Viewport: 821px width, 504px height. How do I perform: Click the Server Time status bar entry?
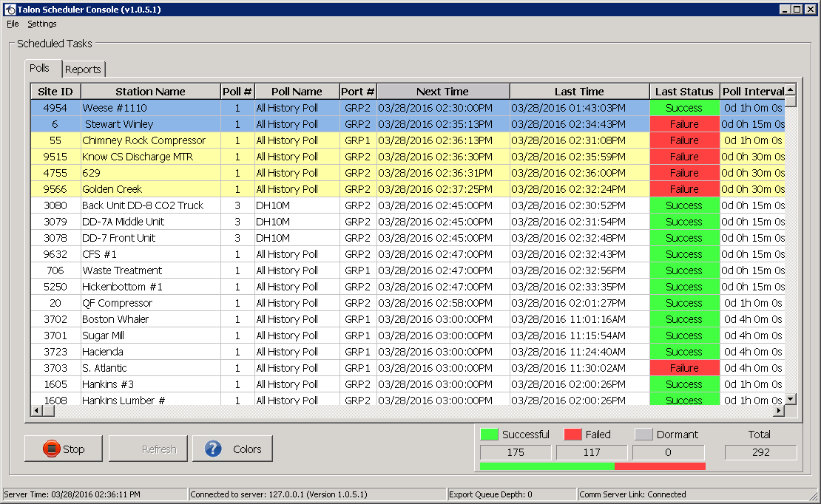[95, 494]
